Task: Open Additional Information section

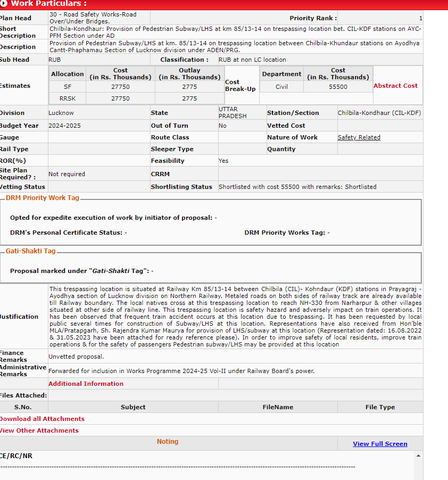Action: click(86, 384)
